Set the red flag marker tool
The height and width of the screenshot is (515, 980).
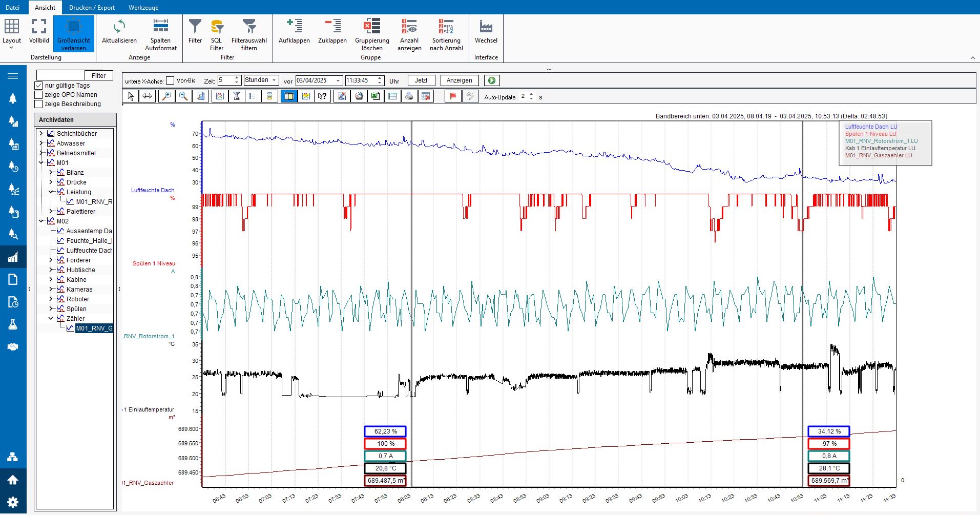pos(452,96)
